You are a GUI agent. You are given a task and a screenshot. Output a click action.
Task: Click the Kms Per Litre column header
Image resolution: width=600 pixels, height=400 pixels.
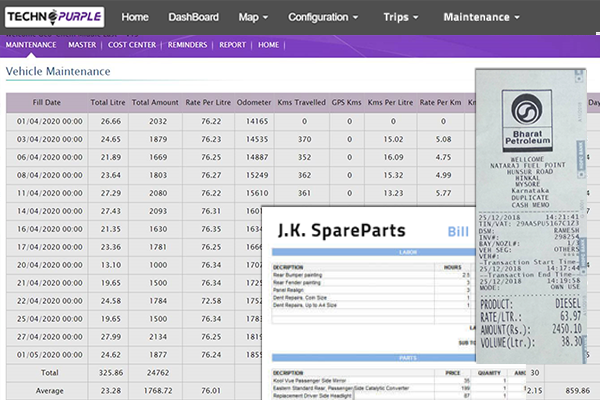coord(390,103)
